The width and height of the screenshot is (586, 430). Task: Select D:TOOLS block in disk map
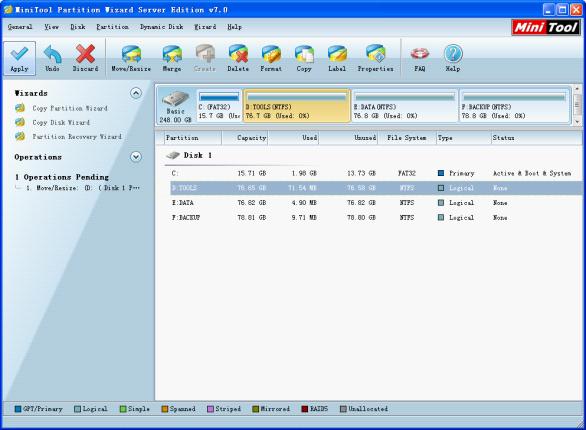pos(297,106)
